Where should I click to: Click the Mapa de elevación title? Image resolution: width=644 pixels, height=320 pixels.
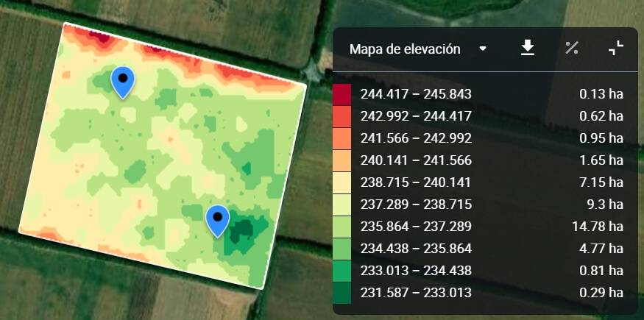tap(405, 49)
